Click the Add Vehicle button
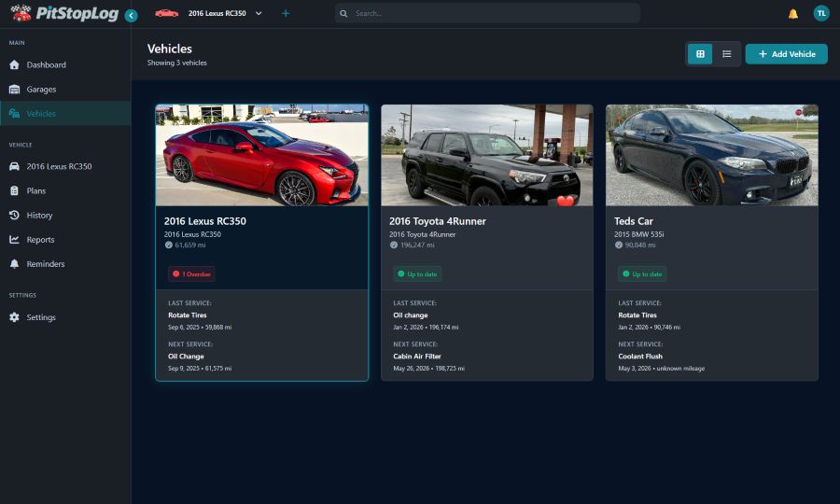840x504 pixels. click(786, 54)
